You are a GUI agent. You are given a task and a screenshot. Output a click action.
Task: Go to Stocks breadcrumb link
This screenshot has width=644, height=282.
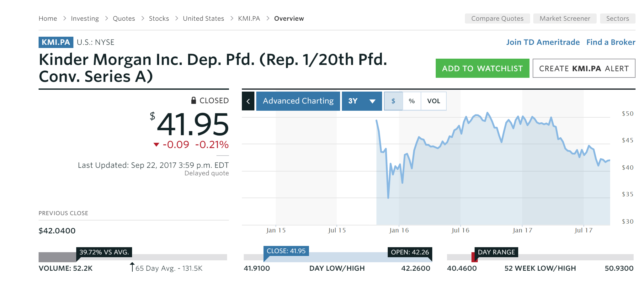159,19
